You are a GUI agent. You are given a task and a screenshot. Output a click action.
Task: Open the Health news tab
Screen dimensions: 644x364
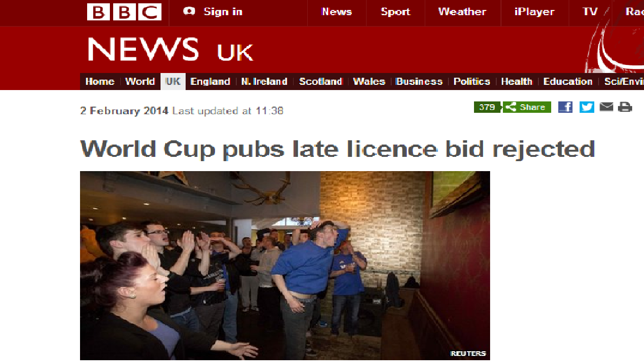pos(517,82)
